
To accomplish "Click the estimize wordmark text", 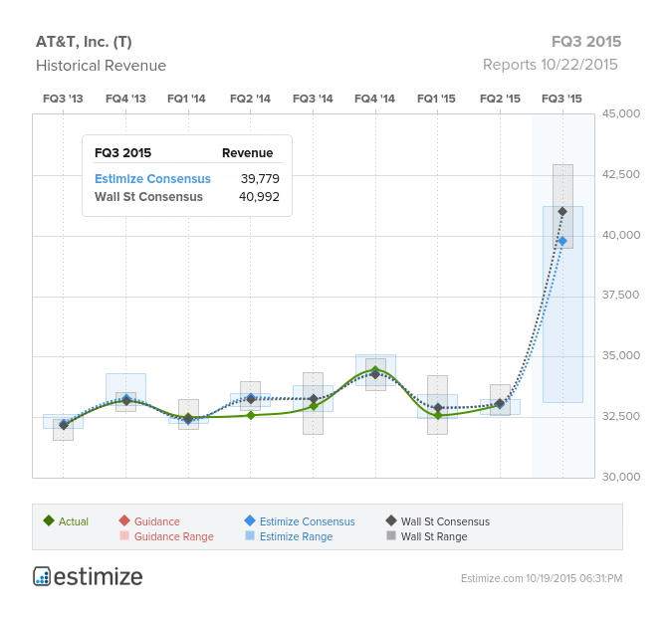I will tap(99, 577).
